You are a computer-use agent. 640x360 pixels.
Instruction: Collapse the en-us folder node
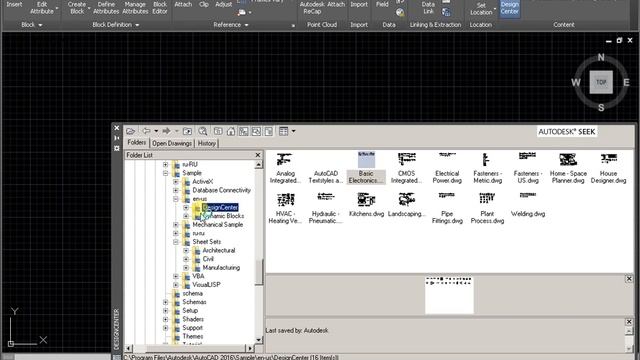pyautogui.click(x=176, y=199)
